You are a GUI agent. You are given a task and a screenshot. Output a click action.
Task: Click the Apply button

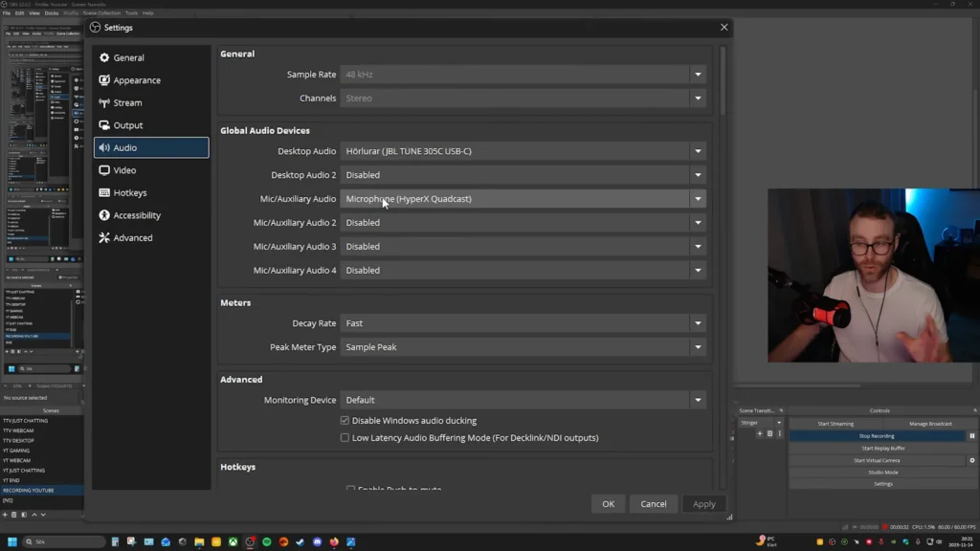tap(703, 503)
